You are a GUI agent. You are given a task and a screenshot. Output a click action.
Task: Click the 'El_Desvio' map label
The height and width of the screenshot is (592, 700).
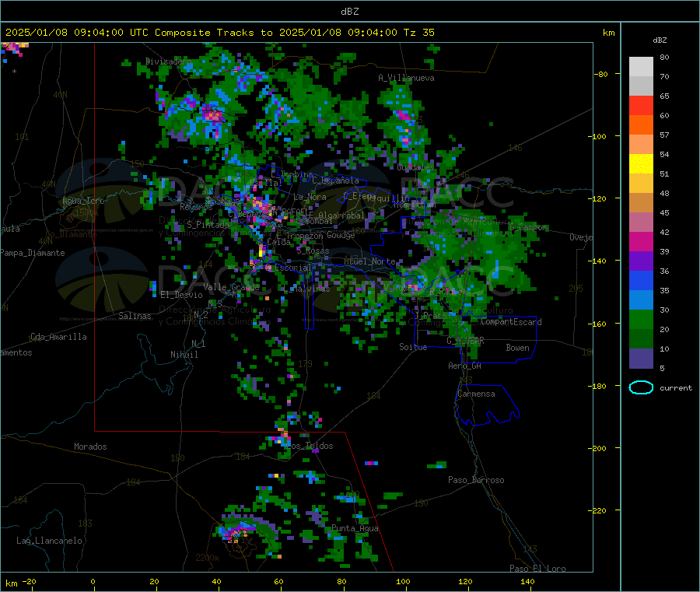click(182, 295)
